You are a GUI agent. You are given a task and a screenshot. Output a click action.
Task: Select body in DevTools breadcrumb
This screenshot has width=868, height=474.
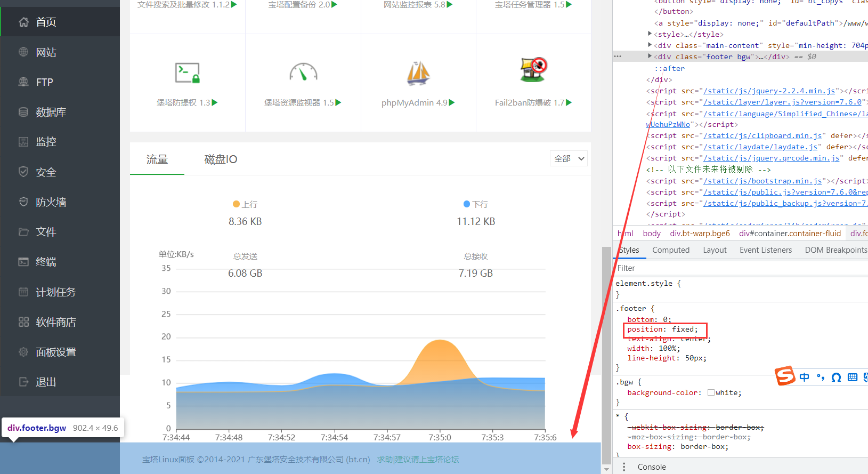[652, 234]
